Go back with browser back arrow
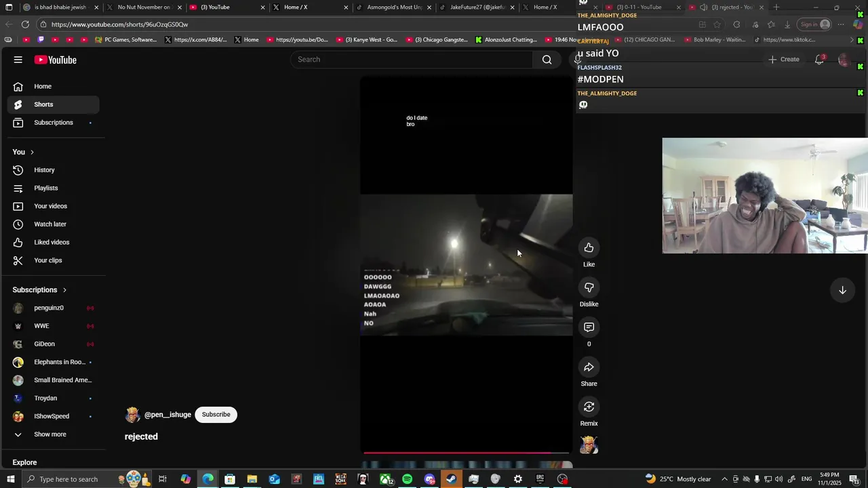Screen dimensions: 868x488 point(9,24)
